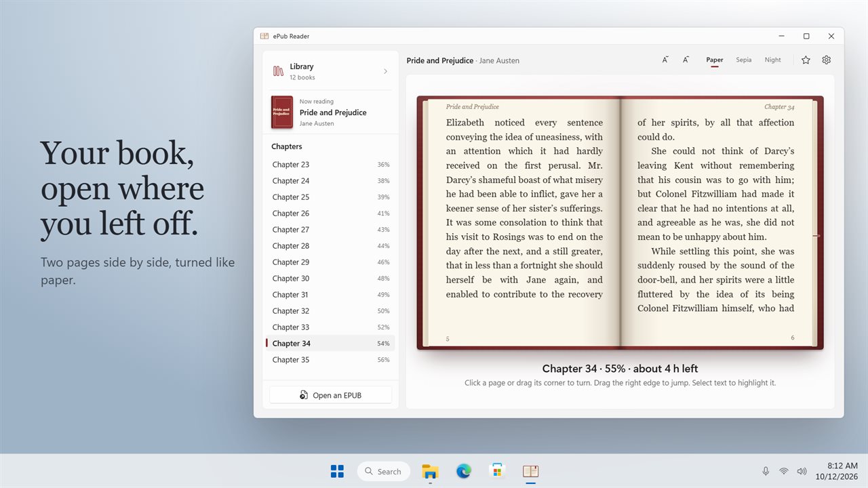Click the right page to turn forward
Viewport: 868px width, 488px height.
(x=717, y=222)
